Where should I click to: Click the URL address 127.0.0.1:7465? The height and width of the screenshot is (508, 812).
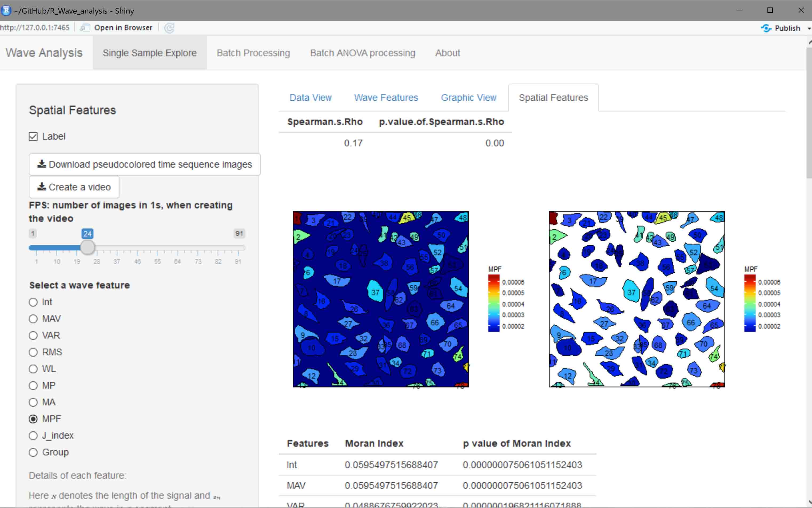tap(35, 28)
